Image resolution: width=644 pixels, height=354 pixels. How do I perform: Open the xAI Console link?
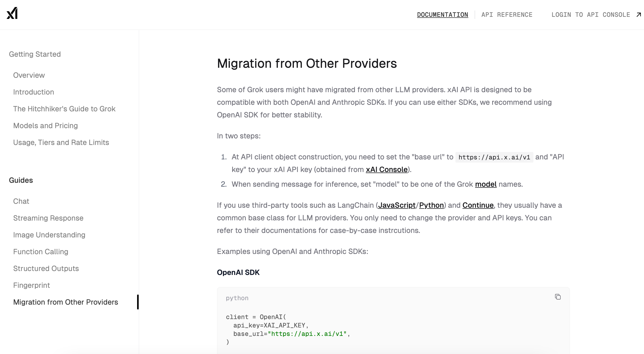[387, 170]
